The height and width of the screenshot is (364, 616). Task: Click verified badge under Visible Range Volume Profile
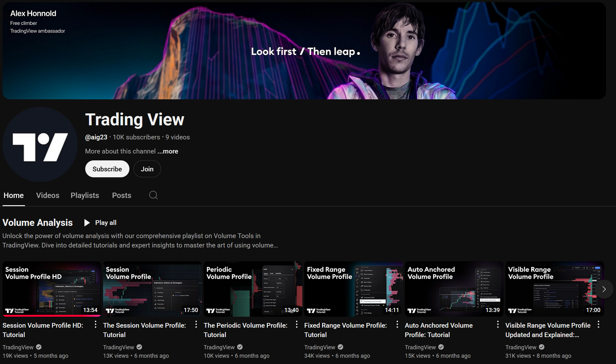click(x=541, y=347)
